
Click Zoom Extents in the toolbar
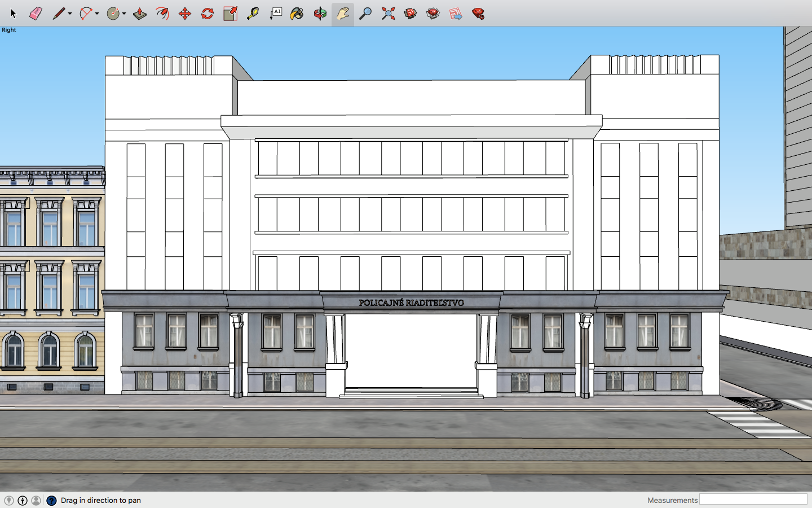point(388,14)
